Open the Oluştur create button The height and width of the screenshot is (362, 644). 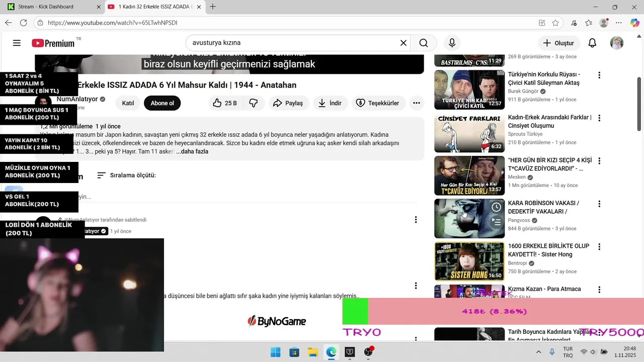(x=559, y=43)
